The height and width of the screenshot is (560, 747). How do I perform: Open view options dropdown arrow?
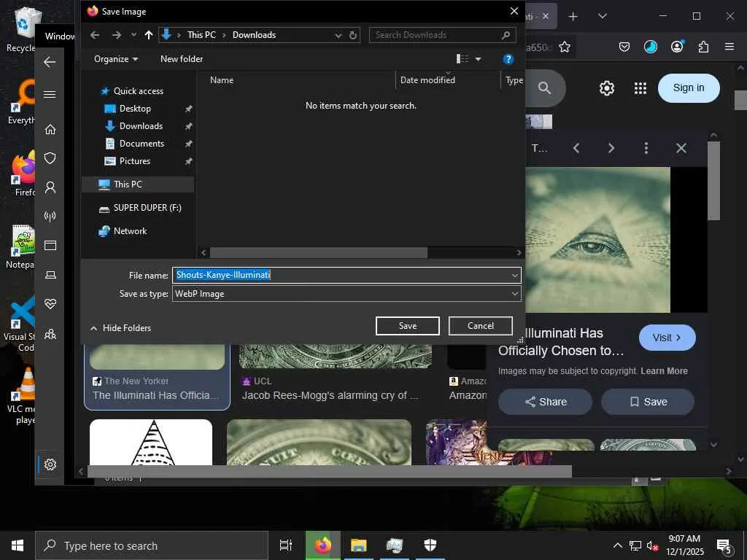pyautogui.click(x=479, y=59)
